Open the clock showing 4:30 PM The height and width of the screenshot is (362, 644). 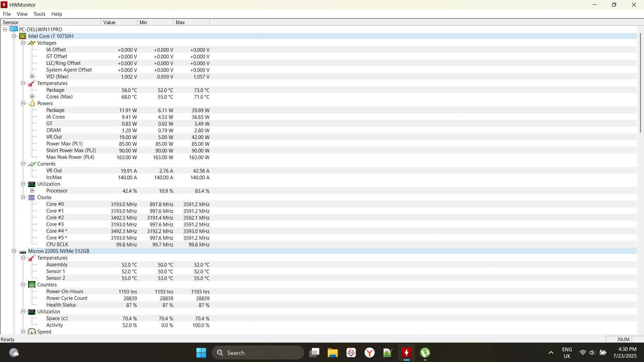tap(625, 353)
